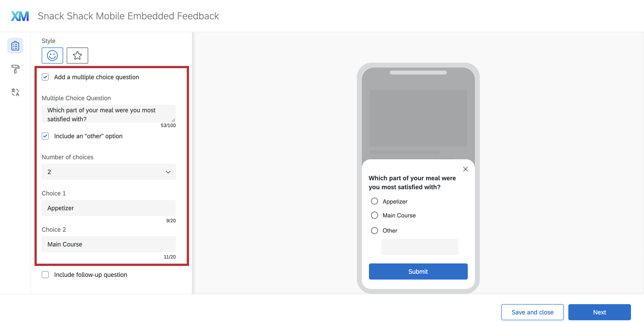Open the paint roller look and feel icon

point(15,69)
